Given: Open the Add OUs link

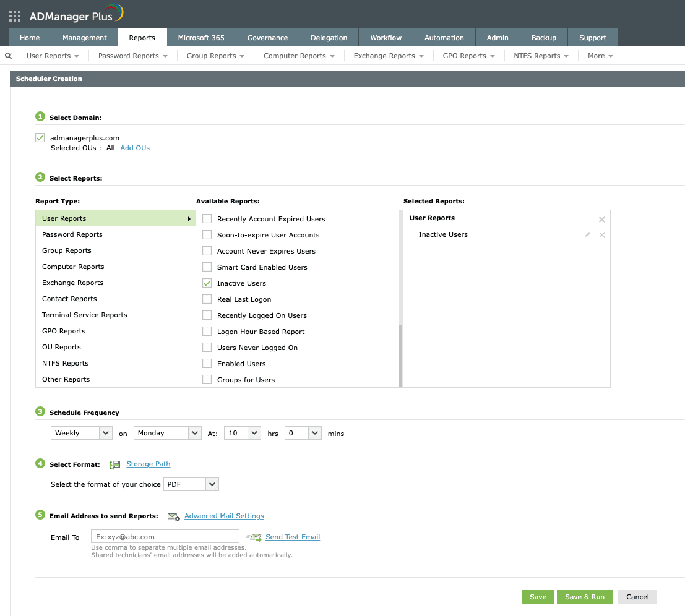Looking at the screenshot, I should click(135, 148).
